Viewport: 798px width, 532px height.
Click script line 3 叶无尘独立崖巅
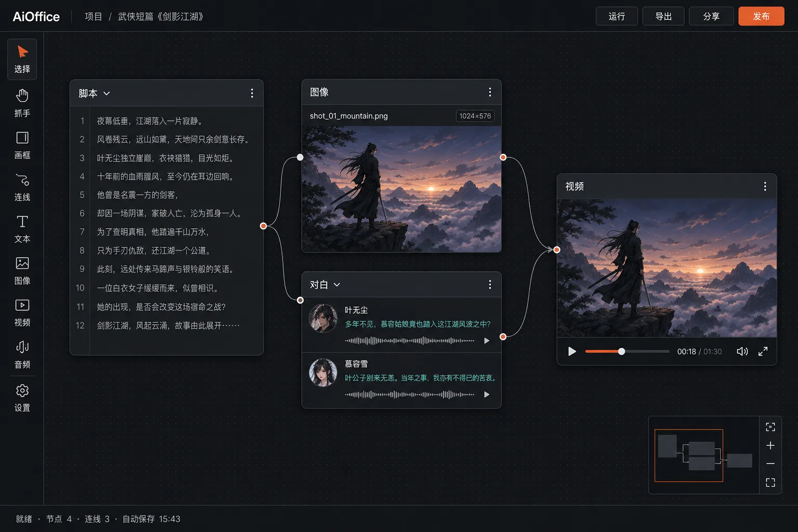(x=165, y=158)
